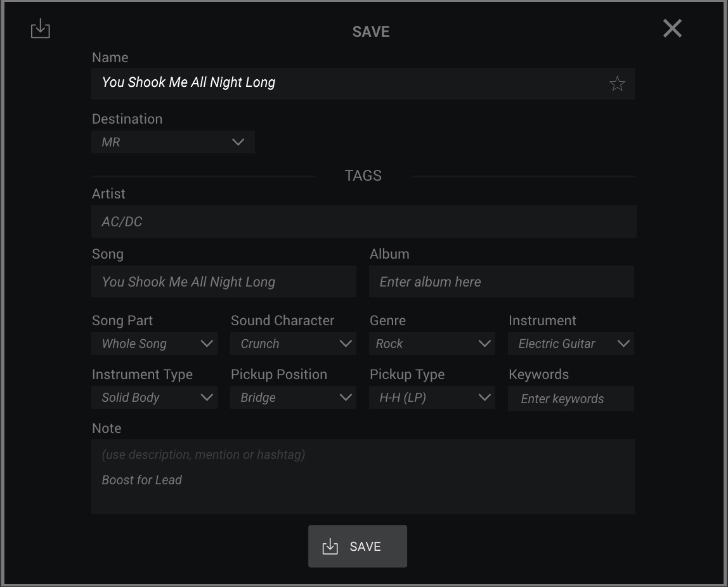Click the save icon in the top-left corner
The height and width of the screenshot is (587, 728).
41,29
